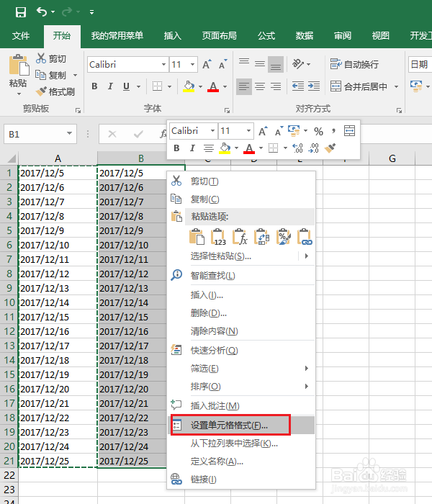Click paste formulas fx icon
Screen dimensions: 432x504
(x=240, y=237)
